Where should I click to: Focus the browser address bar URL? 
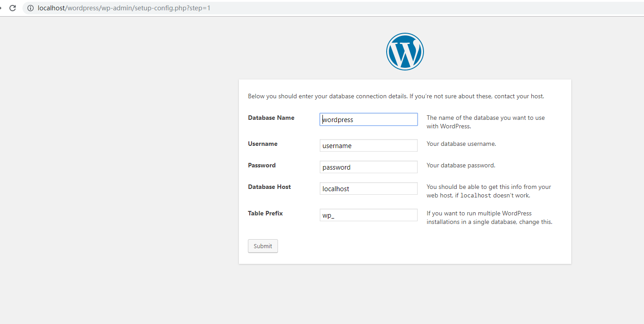(x=124, y=8)
